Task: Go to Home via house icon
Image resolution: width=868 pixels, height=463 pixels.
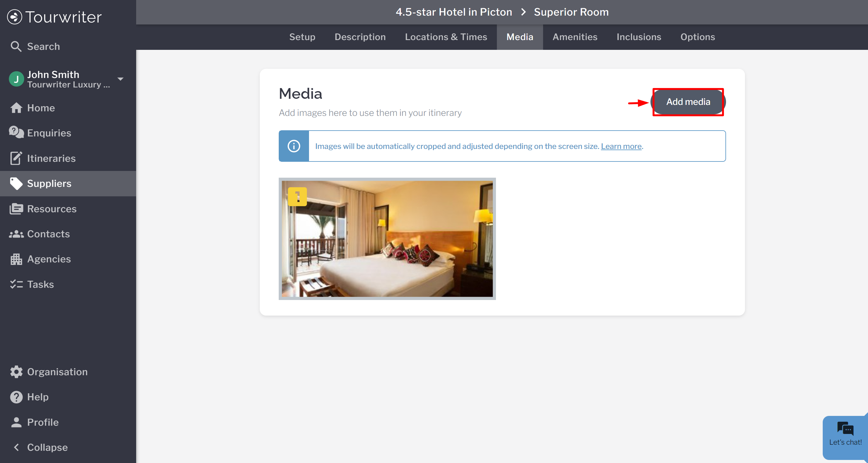Action: pos(16,108)
